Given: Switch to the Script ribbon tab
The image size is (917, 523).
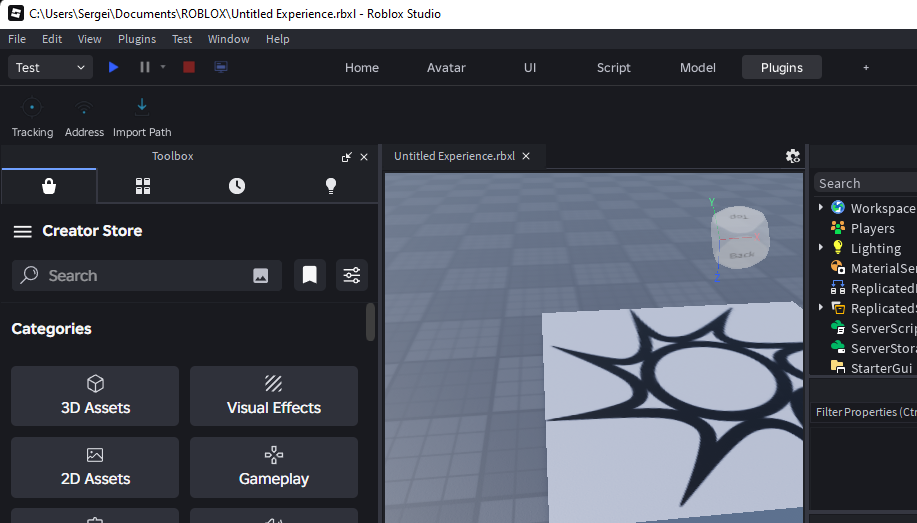Looking at the screenshot, I should [x=613, y=67].
